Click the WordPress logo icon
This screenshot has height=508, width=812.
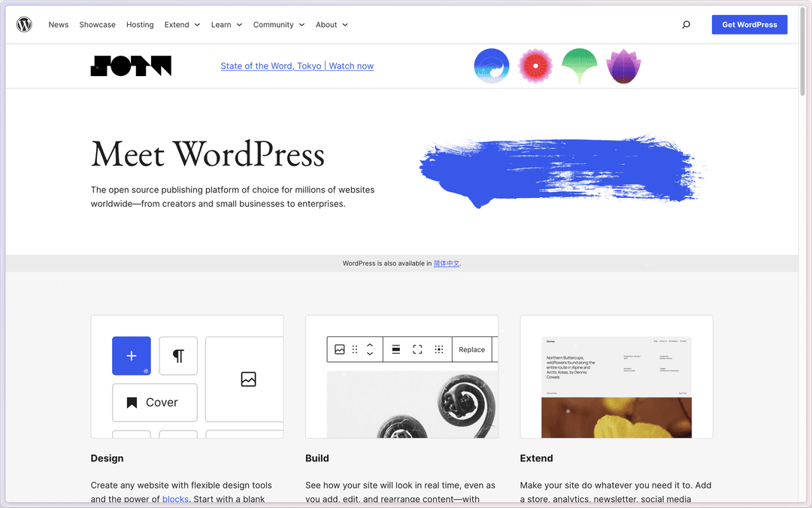coord(24,25)
